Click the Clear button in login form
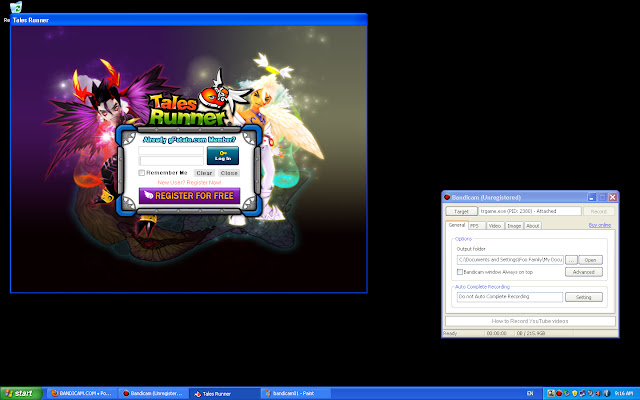This screenshot has width=640, height=400. (204, 173)
